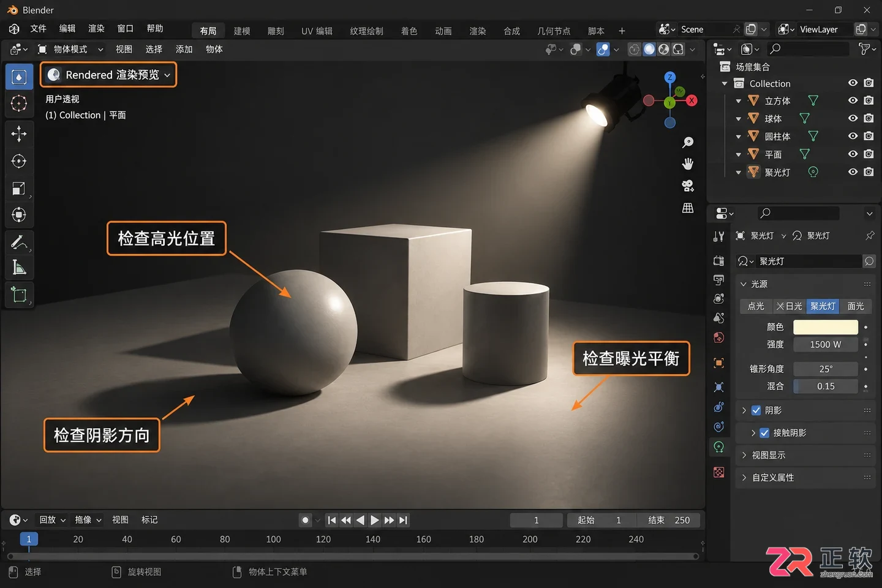This screenshot has width=882, height=588.
Task: Open the light 颜色 color swatch
Action: 826,327
